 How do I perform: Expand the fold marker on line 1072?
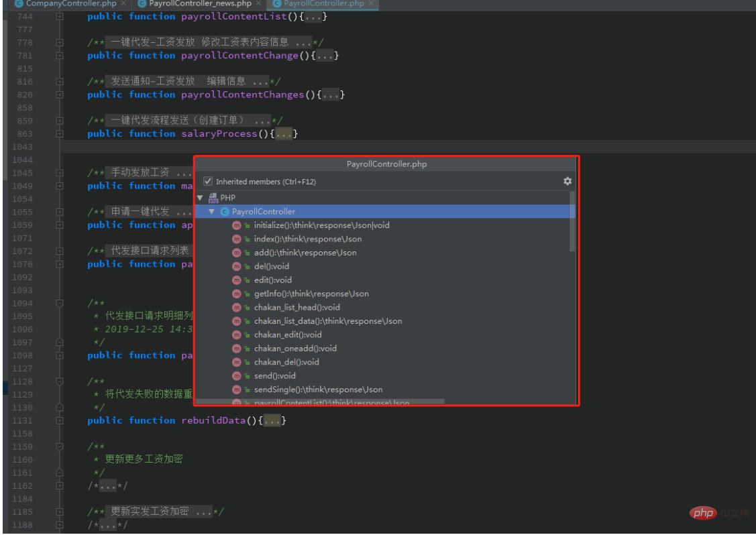[59, 251]
